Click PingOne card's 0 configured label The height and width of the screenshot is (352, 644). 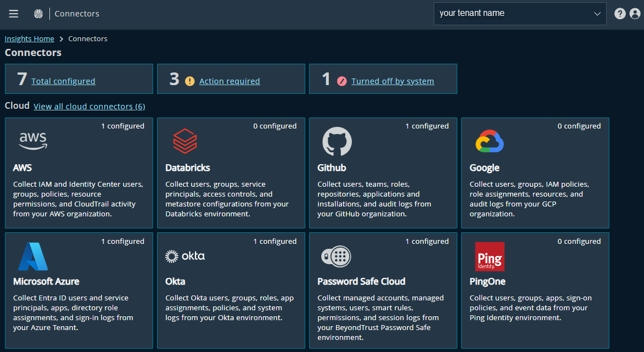[x=579, y=242]
